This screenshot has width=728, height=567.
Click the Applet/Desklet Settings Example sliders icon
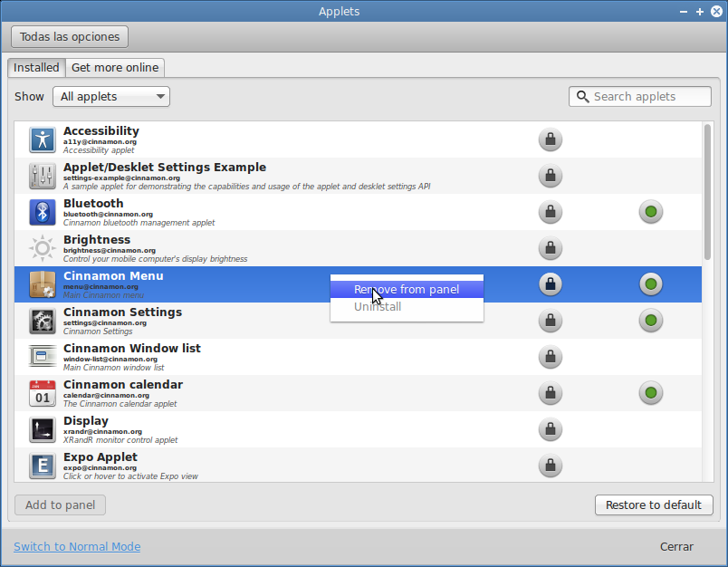coord(43,176)
